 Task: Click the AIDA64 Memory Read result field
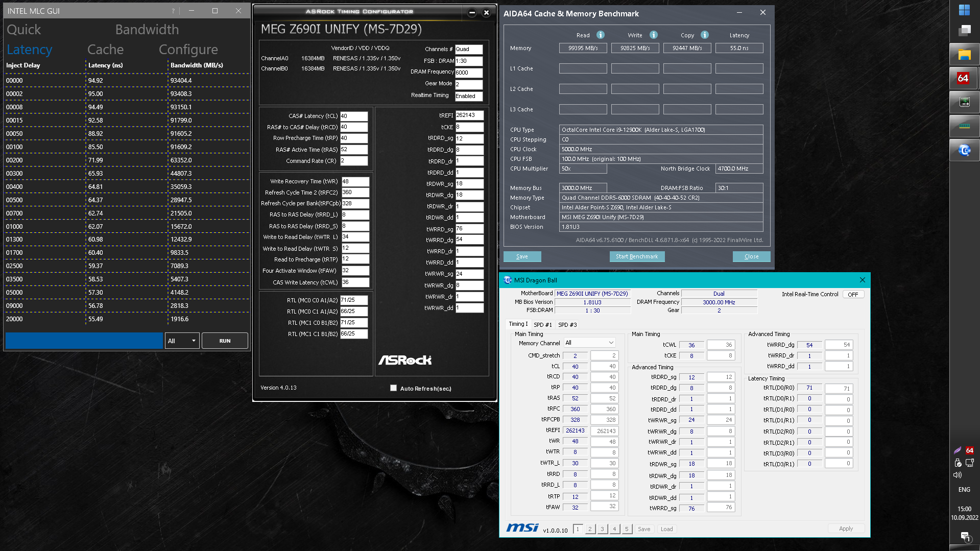(583, 48)
